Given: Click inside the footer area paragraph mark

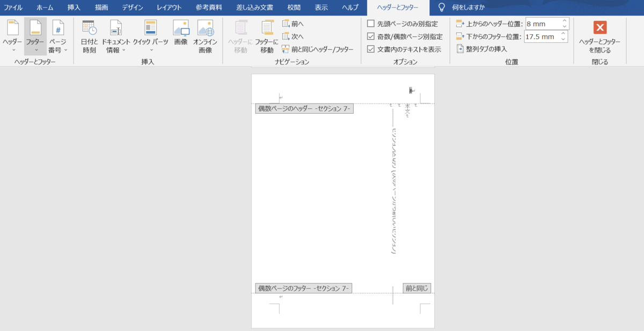Looking at the screenshot, I should pos(281,297).
